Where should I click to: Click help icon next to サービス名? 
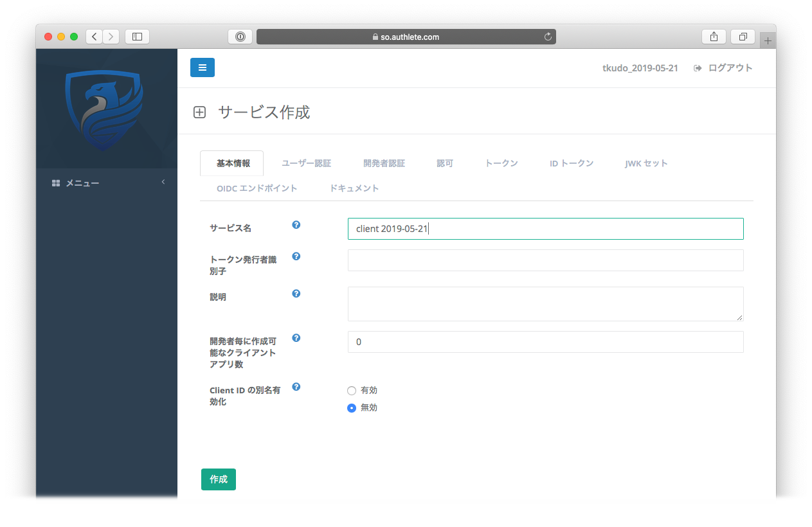click(296, 225)
